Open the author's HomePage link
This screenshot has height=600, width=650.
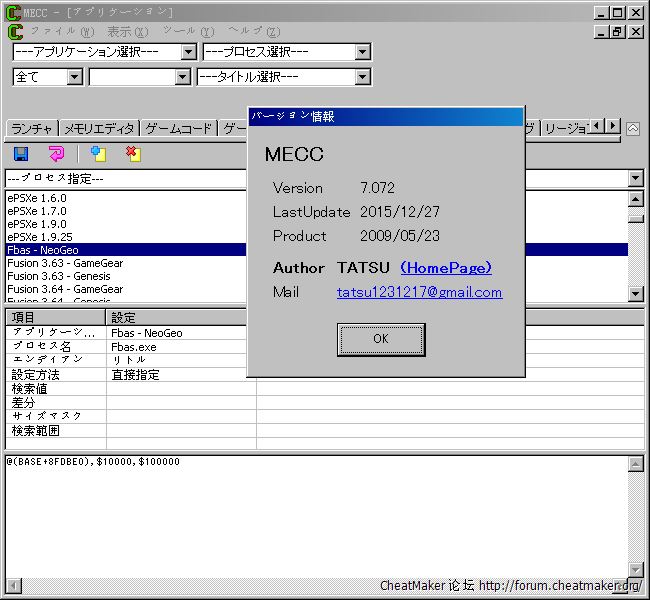[x=445, y=268]
